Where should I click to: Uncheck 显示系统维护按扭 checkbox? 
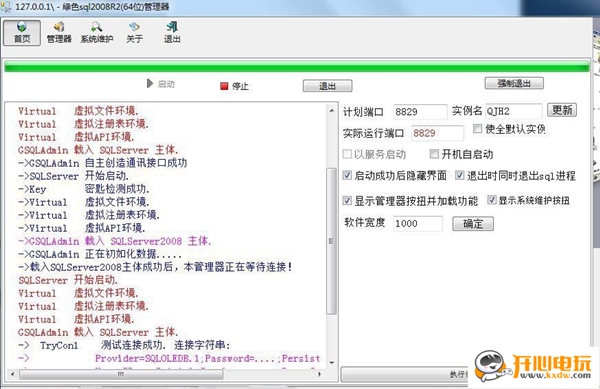[x=492, y=200]
